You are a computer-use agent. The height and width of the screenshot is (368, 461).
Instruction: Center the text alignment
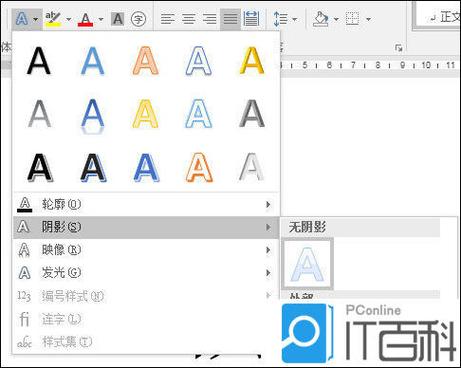[189, 19]
